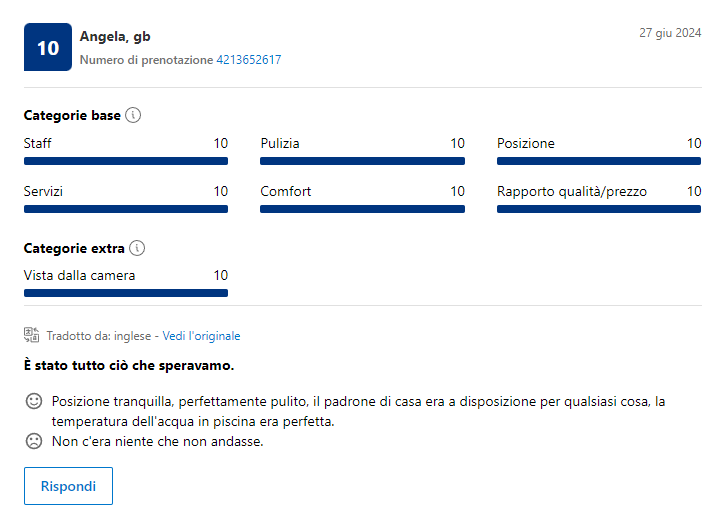Click the Comfort rating bar

(362, 209)
